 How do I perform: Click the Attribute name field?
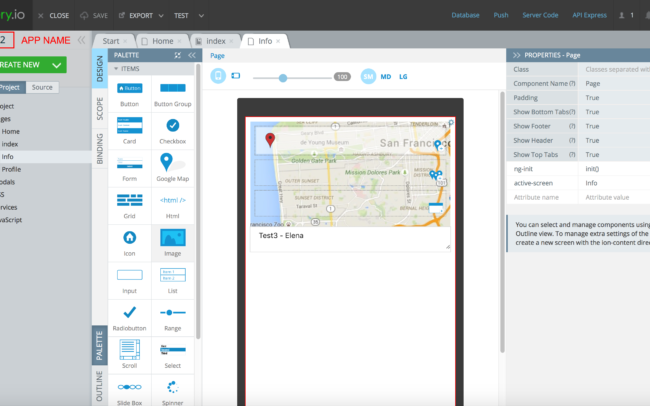[x=542, y=197]
